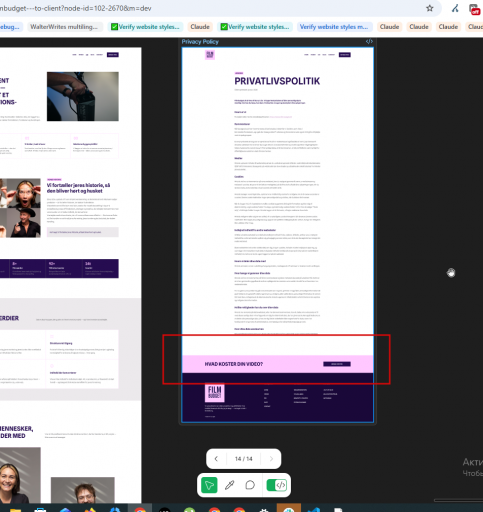This screenshot has height=512, width=483.
Task: Open Claude bookmark right after 'Verify website styles m...'
Action: click(389, 27)
